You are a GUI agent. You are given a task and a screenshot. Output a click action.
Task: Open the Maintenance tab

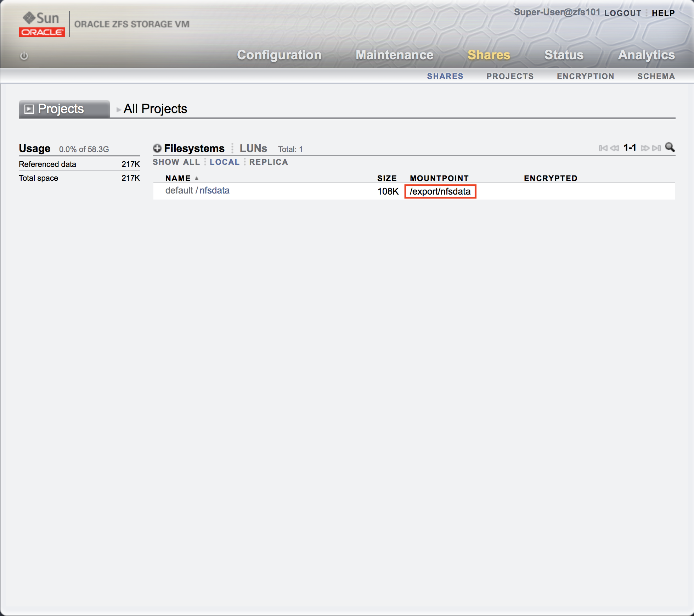pos(394,55)
